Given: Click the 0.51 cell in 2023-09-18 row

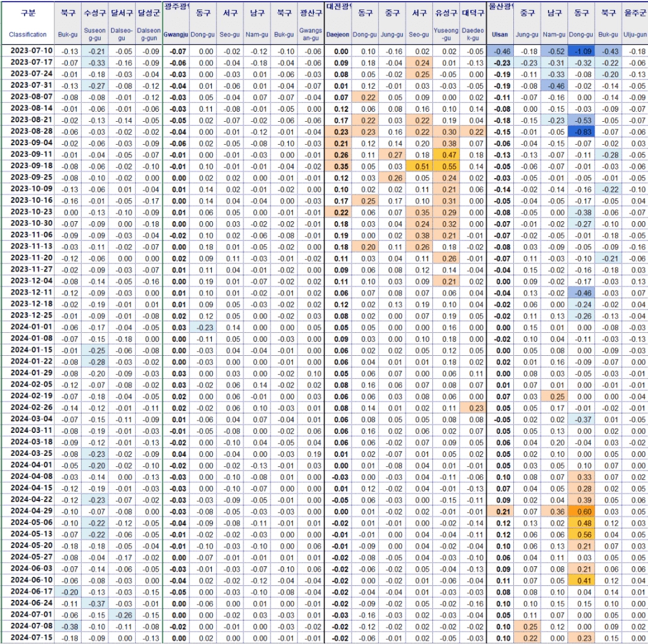Looking at the screenshot, I should click(419, 166).
